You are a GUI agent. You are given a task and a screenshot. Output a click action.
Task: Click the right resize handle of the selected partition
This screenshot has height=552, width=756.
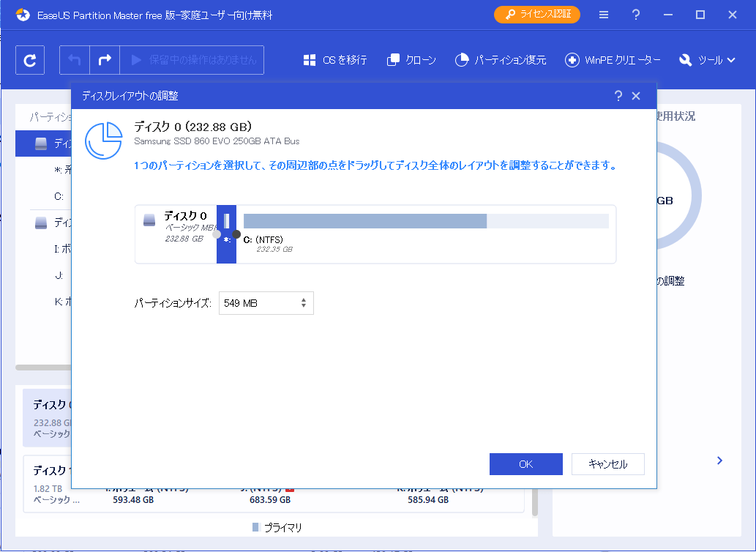(236, 234)
